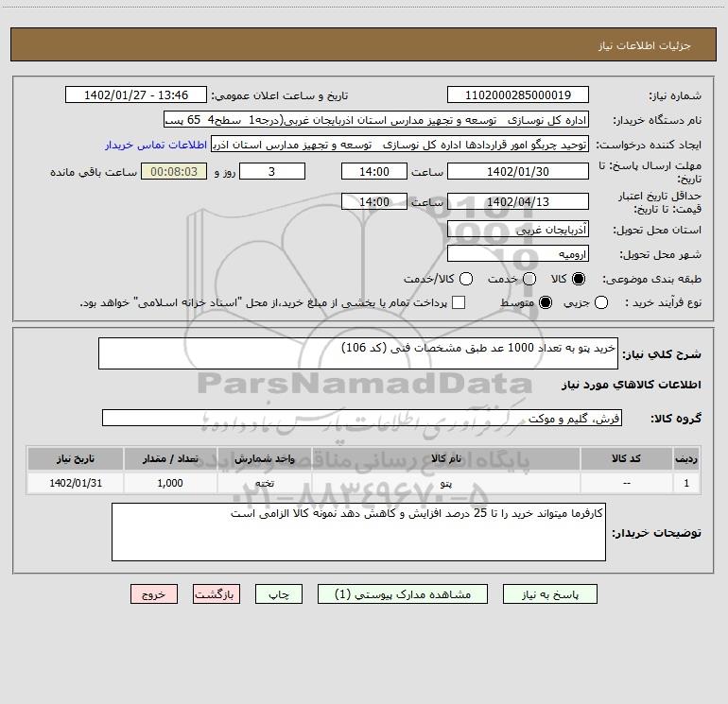This screenshot has height=704, width=728.
Task: Select the متوسط purchase type radio
Action: tap(546, 302)
